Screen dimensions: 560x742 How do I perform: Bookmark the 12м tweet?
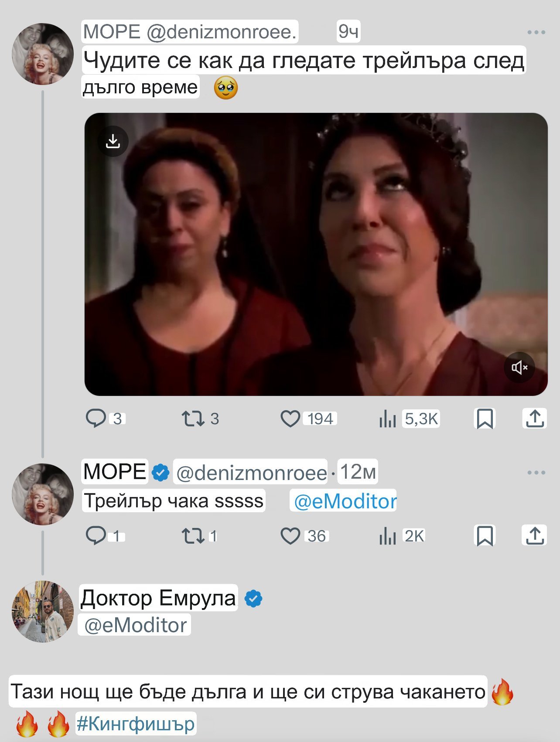pyautogui.click(x=485, y=536)
